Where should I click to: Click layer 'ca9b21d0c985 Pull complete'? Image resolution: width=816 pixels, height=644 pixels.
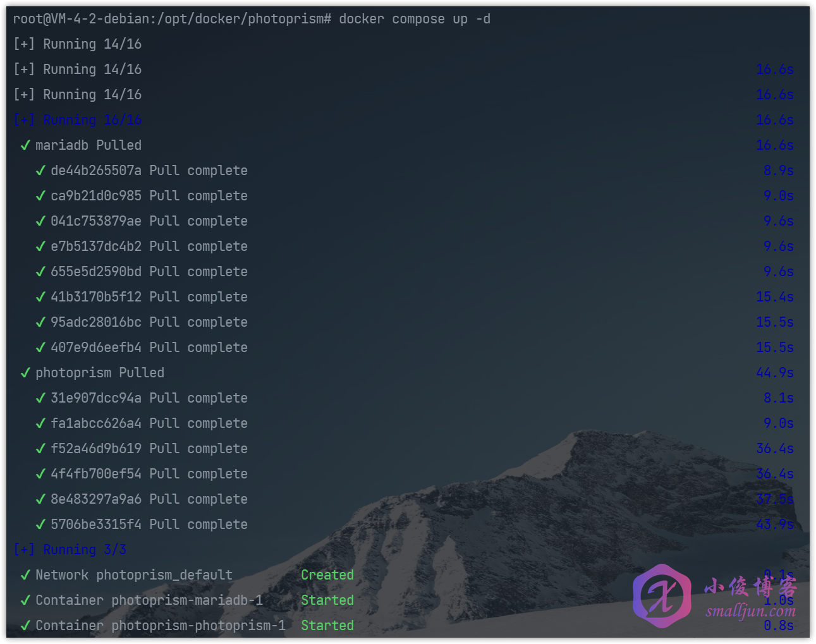[149, 196]
